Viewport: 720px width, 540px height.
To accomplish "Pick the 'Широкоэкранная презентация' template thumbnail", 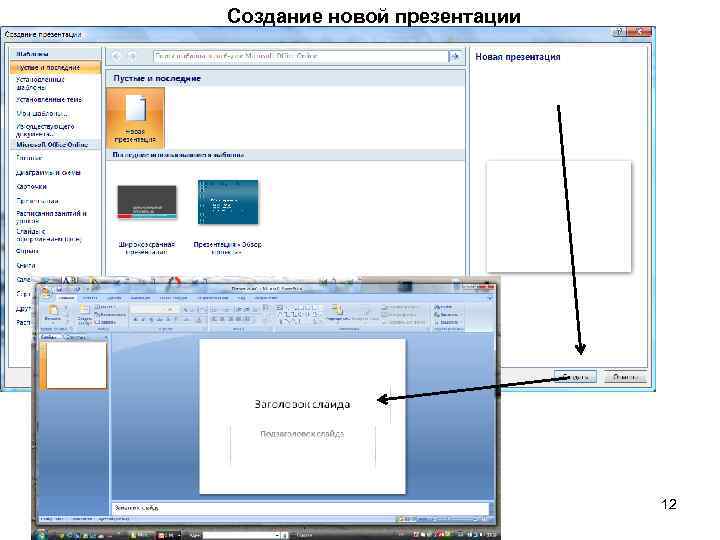I will 147,202.
